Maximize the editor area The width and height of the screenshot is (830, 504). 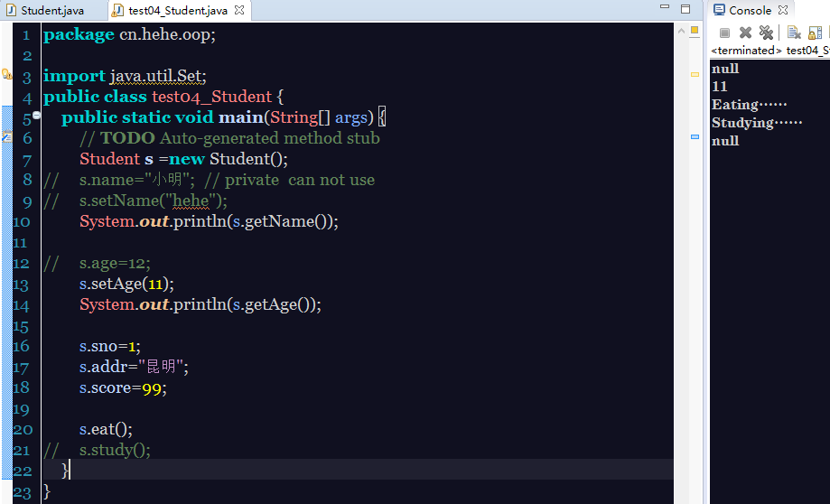(685, 9)
